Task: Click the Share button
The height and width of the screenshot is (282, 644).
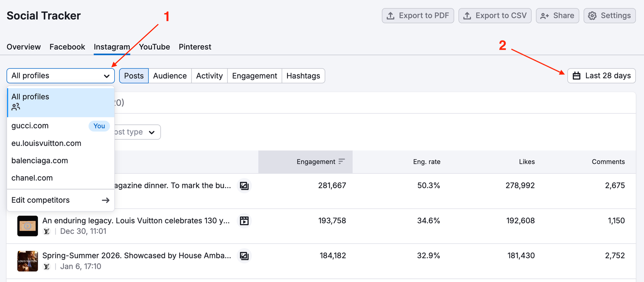Action: coord(557,16)
